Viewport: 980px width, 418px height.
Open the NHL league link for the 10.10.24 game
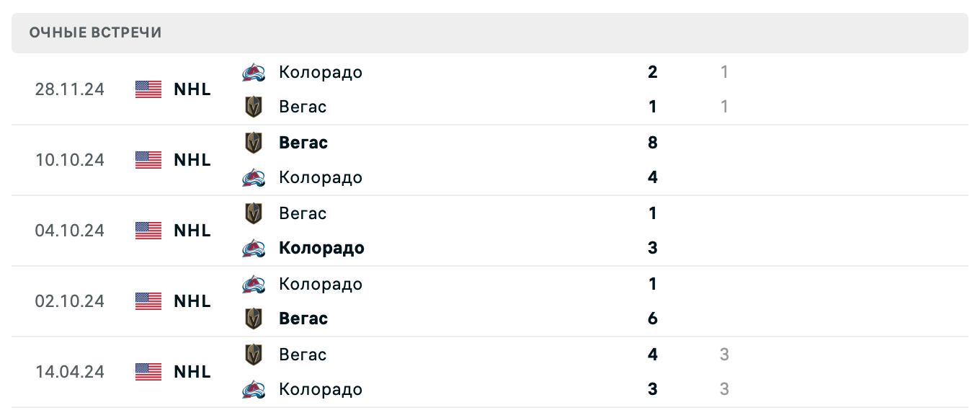[192, 160]
